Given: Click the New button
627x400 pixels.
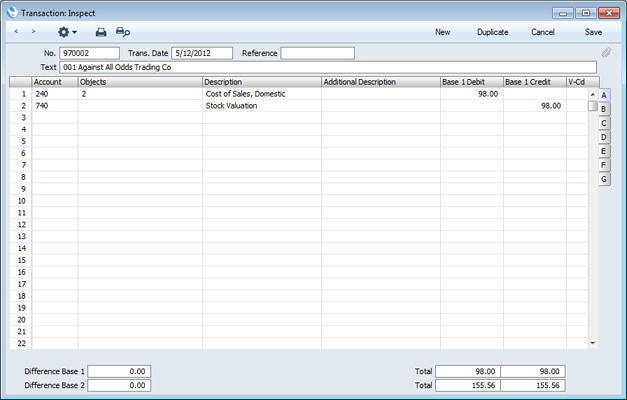Looking at the screenshot, I should click(x=442, y=32).
